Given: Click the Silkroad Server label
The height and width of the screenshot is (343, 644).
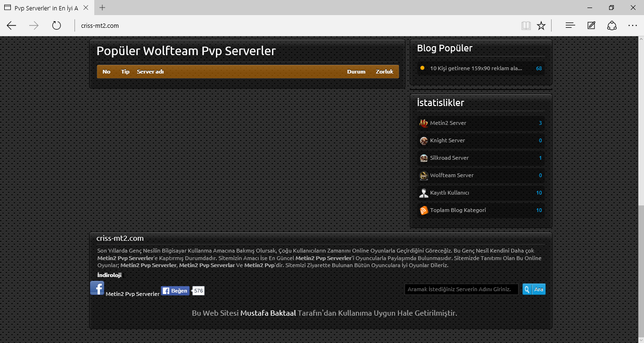Looking at the screenshot, I should pos(449,158).
